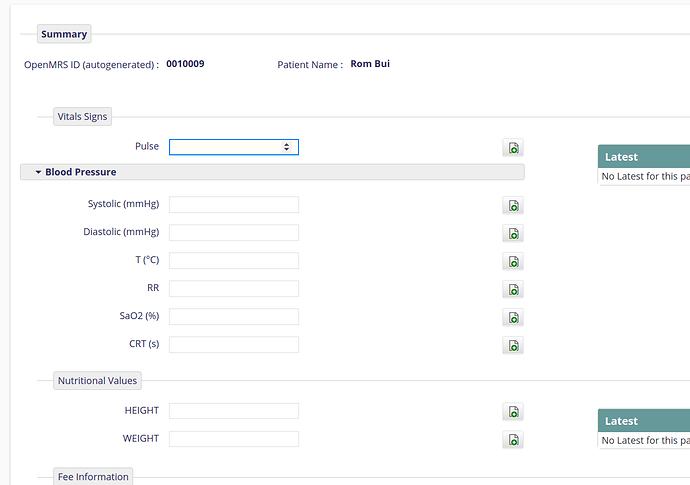Open the history icon for T (°C)
690x485 pixels.
(513, 262)
